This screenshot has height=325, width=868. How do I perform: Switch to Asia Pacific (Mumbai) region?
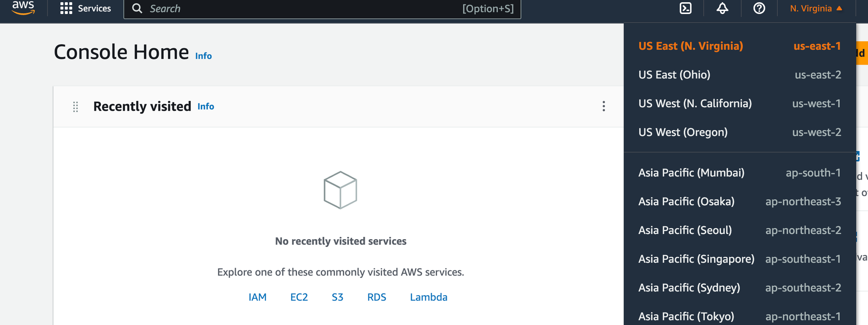[x=739, y=173]
